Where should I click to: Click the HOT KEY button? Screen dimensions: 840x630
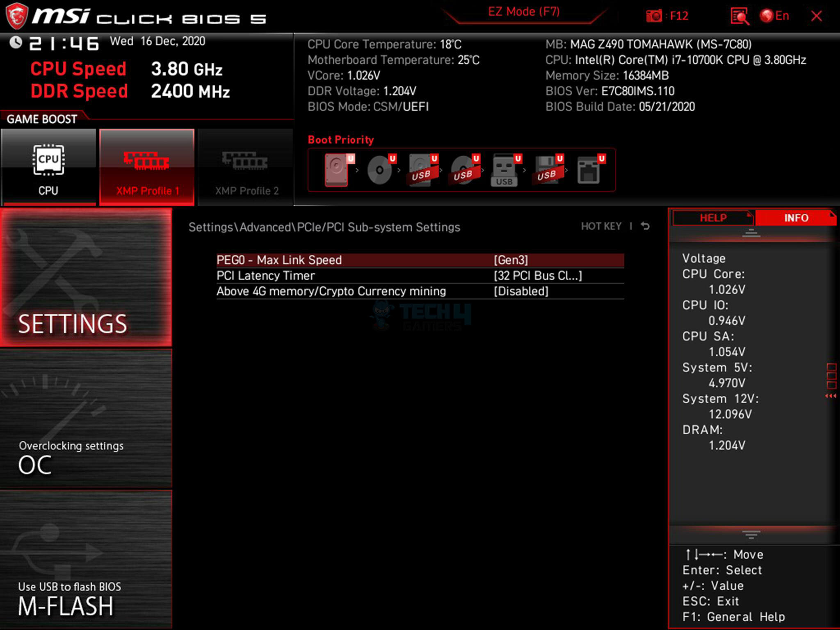601,226
